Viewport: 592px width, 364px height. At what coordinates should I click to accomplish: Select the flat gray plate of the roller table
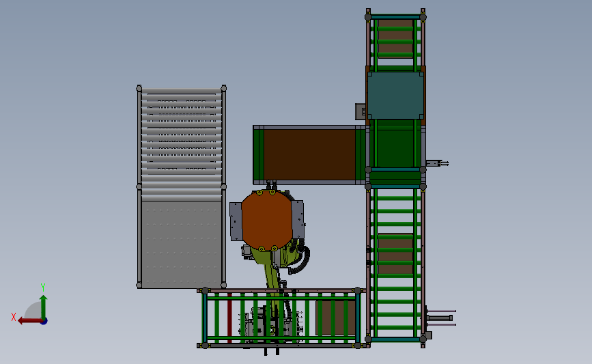(x=181, y=244)
